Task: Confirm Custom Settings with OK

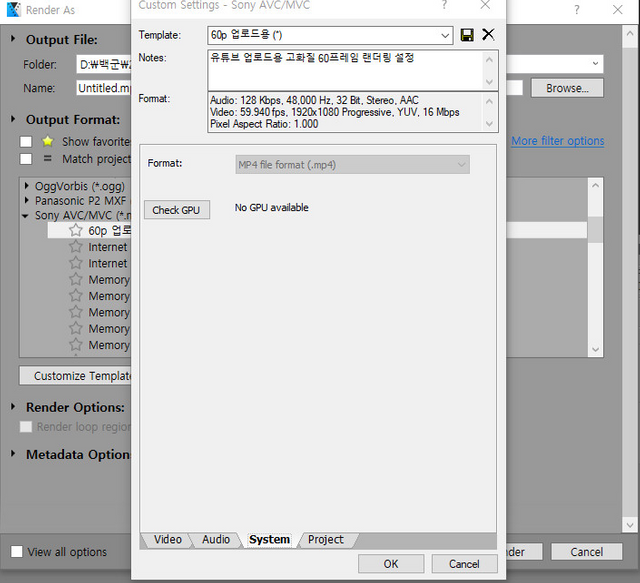Action: [x=391, y=564]
